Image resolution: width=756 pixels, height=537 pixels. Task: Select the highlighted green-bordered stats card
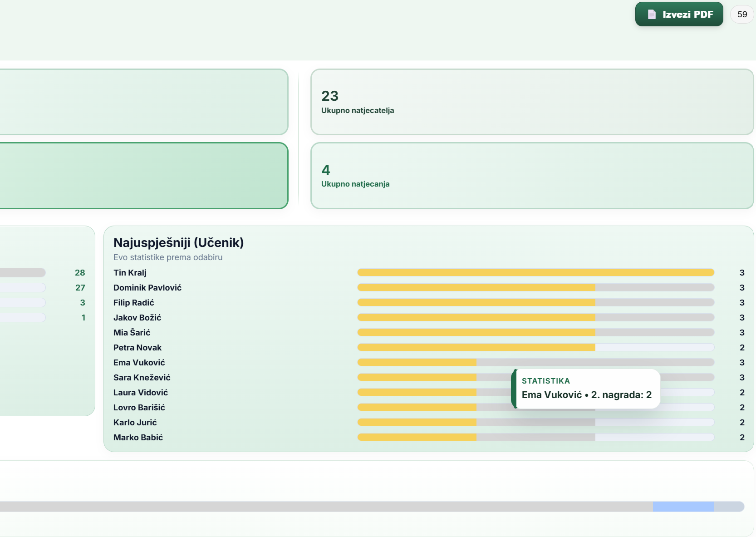click(143, 176)
